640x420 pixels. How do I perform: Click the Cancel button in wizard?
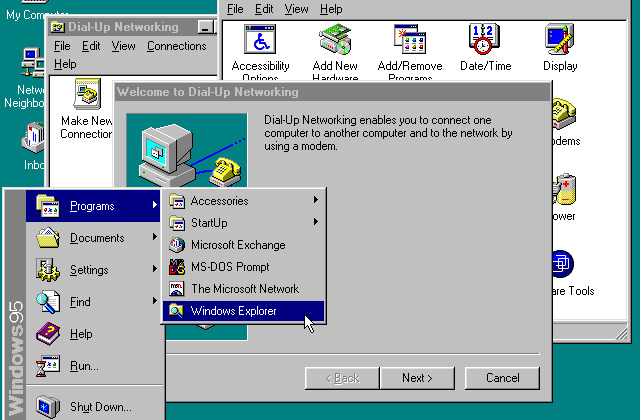(502, 378)
